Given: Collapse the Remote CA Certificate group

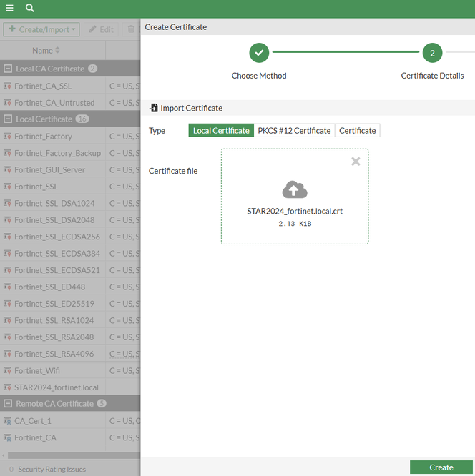Looking at the screenshot, I should click(x=8, y=403).
